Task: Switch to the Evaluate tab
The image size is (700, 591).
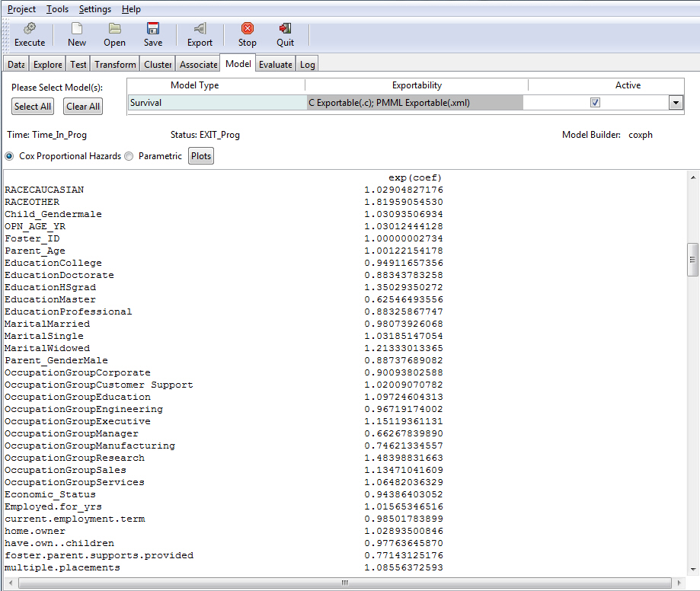Action: point(276,64)
